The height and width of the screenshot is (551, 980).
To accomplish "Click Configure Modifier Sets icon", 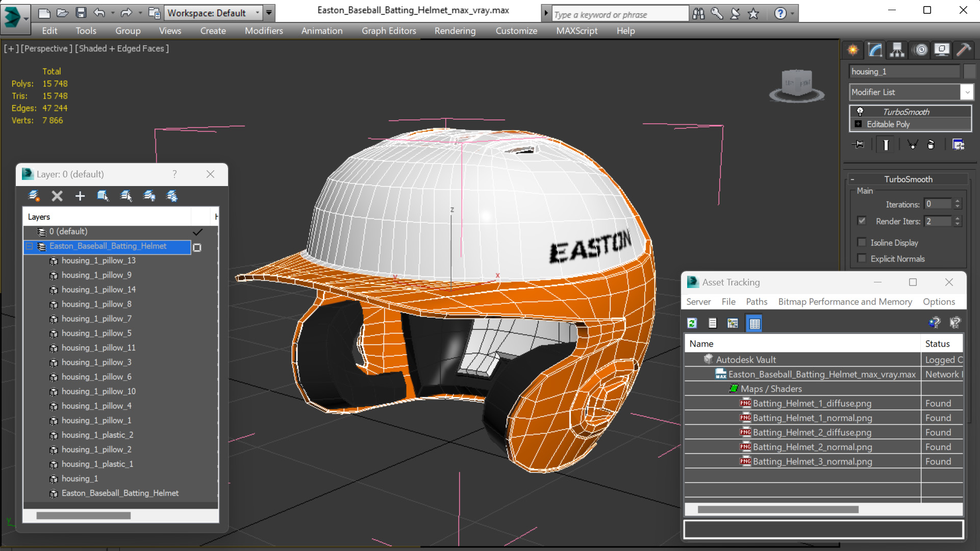I will point(959,145).
